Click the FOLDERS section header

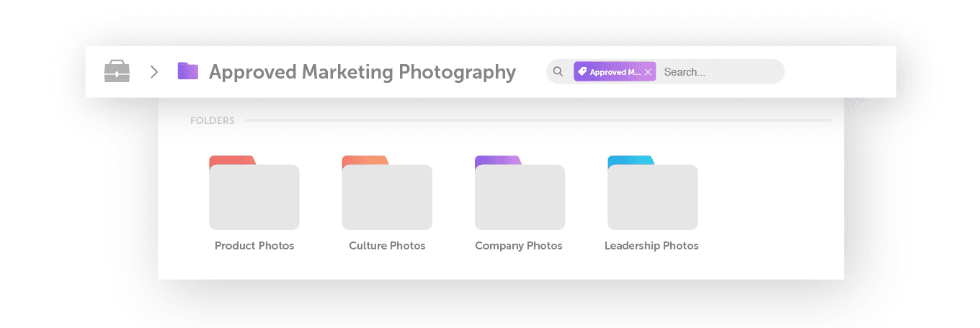[x=213, y=120]
